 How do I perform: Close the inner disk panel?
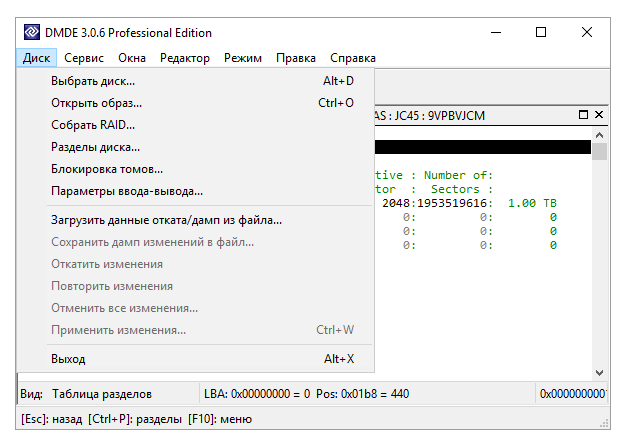(x=599, y=115)
